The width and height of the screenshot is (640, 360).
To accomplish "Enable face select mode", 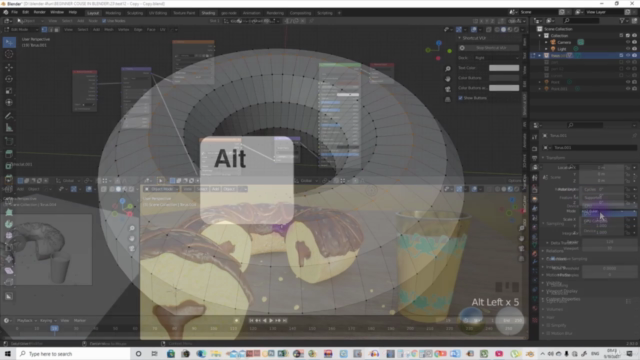I will point(57,29).
